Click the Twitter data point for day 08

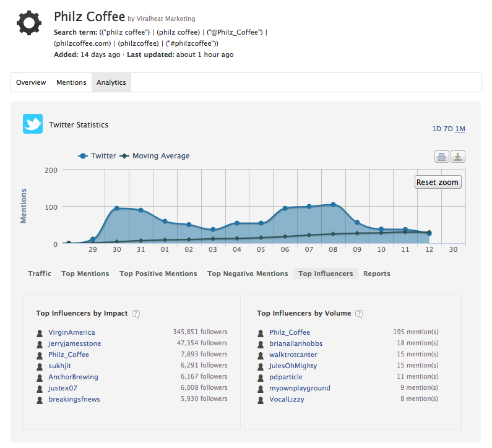point(333,204)
